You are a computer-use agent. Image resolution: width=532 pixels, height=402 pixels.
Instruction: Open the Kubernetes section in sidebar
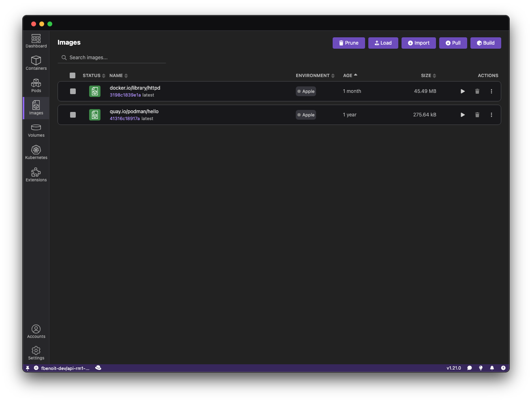coord(36,152)
